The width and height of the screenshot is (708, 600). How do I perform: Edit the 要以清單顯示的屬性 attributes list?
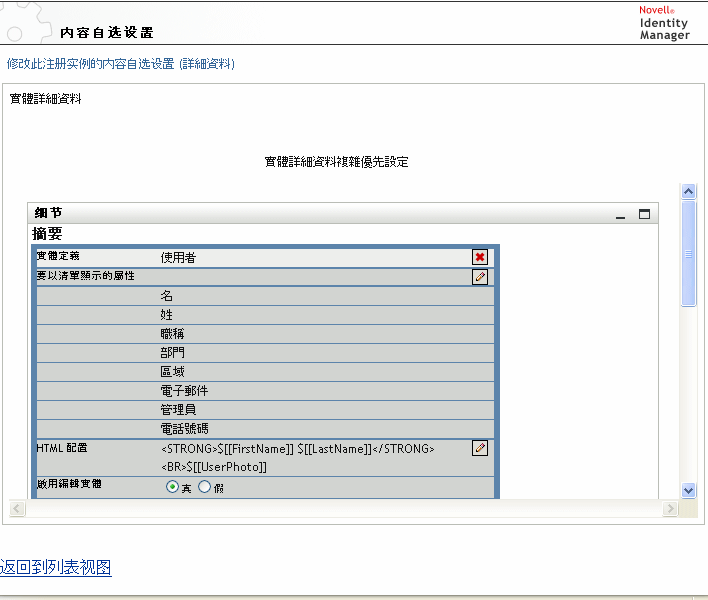tap(480, 277)
